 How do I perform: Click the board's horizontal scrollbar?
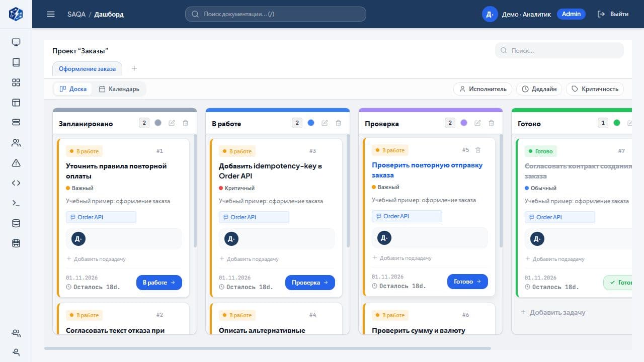[267, 348]
